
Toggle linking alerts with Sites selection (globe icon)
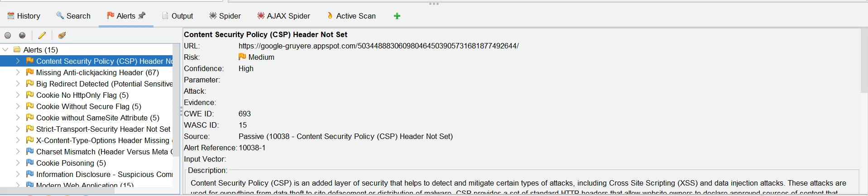(x=22, y=35)
